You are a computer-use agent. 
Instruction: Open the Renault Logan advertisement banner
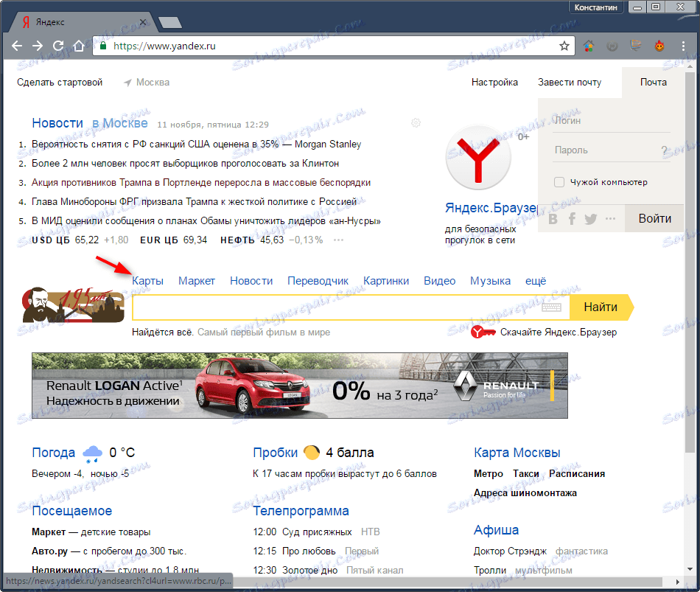click(x=300, y=386)
